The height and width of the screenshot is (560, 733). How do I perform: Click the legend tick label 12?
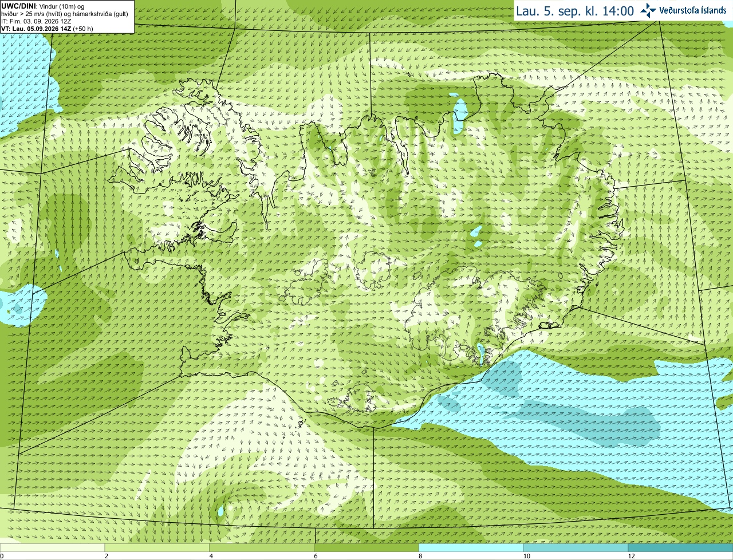click(x=631, y=556)
